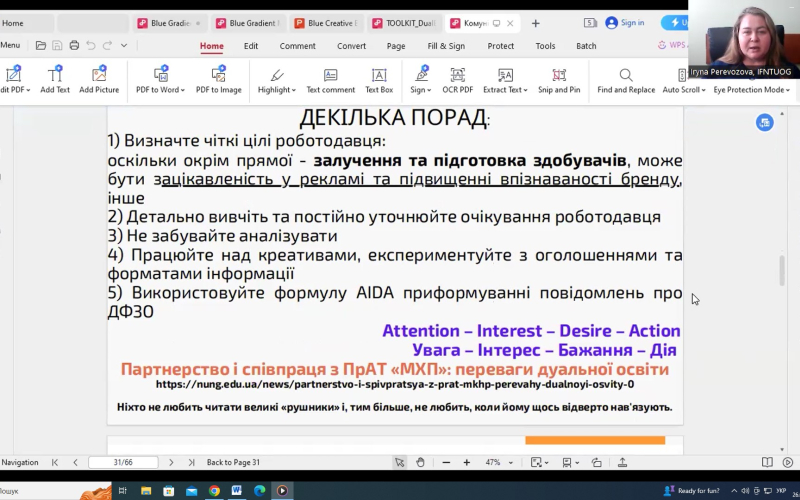Click the save icon in quick toolbar
Viewport: 800px width, 500px height.
point(57,45)
